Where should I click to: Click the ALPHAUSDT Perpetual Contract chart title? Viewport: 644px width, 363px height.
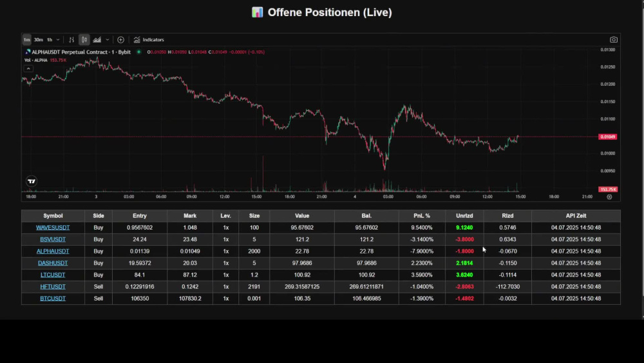[81, 52]
